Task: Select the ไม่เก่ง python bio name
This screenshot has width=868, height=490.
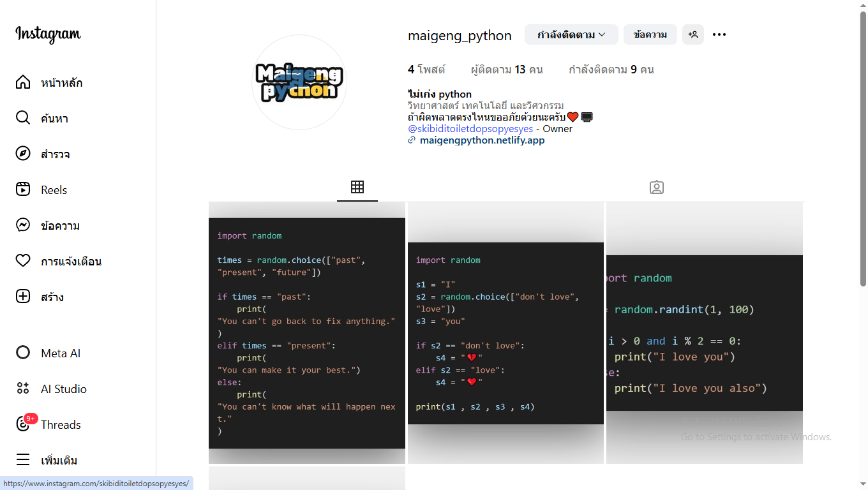Action: click(x=440, y=94)
